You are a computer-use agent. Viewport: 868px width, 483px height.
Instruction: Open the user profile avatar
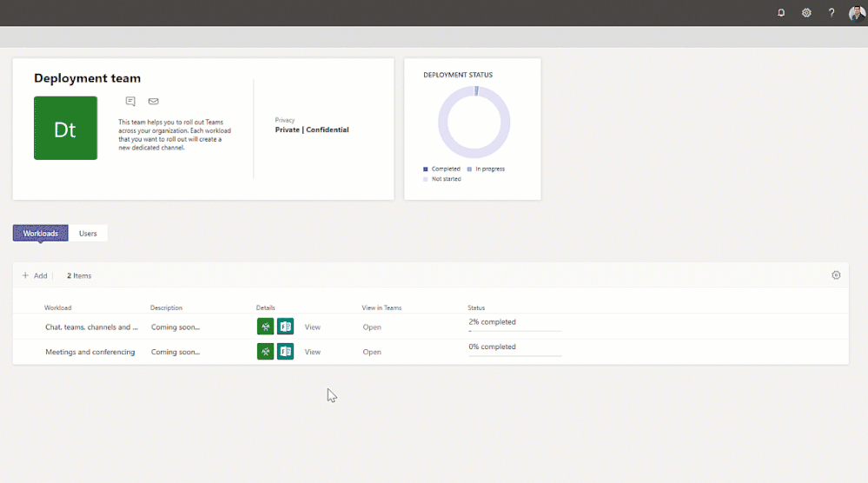click(857, 13)
